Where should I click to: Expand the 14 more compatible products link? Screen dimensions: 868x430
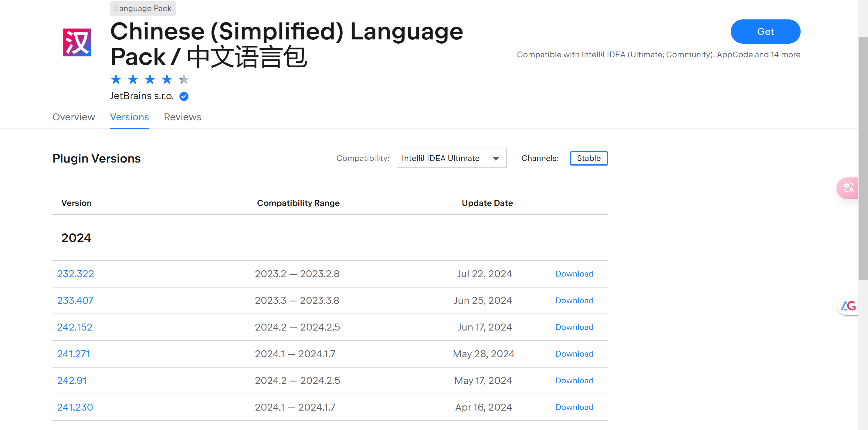[785, 55]
